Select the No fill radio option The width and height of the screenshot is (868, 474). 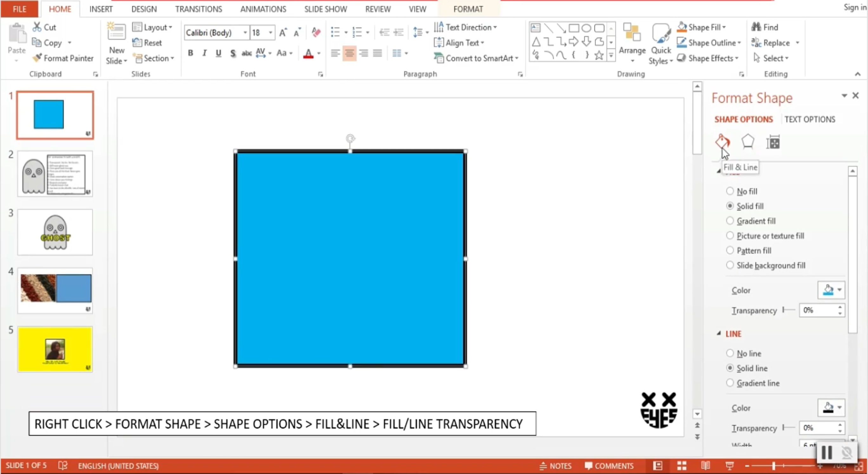pos(729,191)
